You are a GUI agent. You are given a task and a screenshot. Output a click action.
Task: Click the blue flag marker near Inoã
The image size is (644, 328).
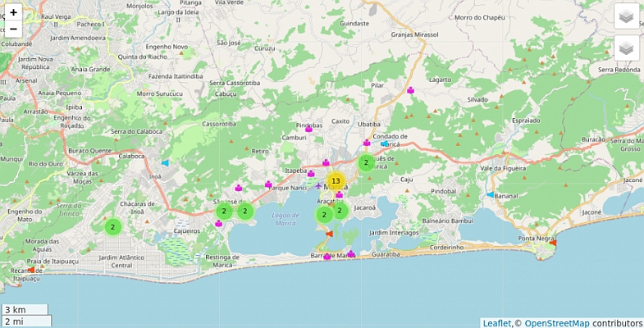(x=165, y=163)
